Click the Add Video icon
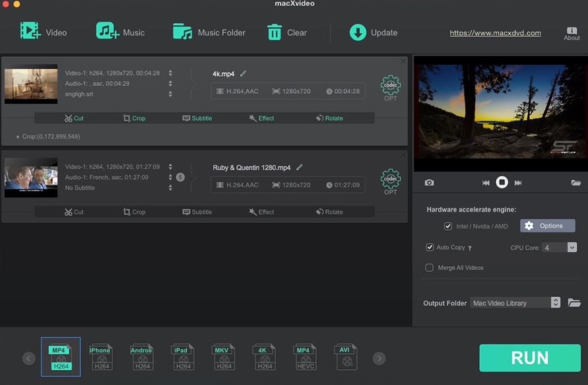588x385 pixels. coord(30,32)
